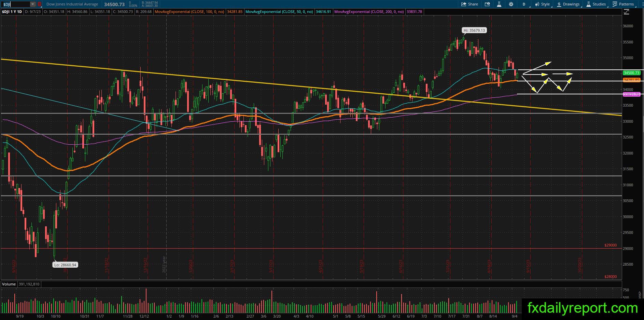Click the 36000 price axis label
The width and height of the screenshot is (644, 320).
[628, 26]
